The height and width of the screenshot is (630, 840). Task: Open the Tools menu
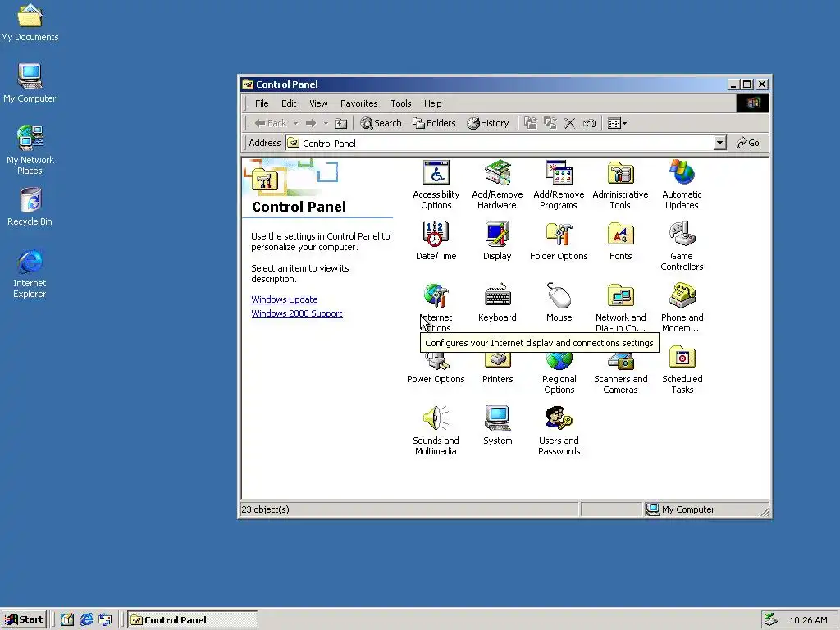point(400,103)
